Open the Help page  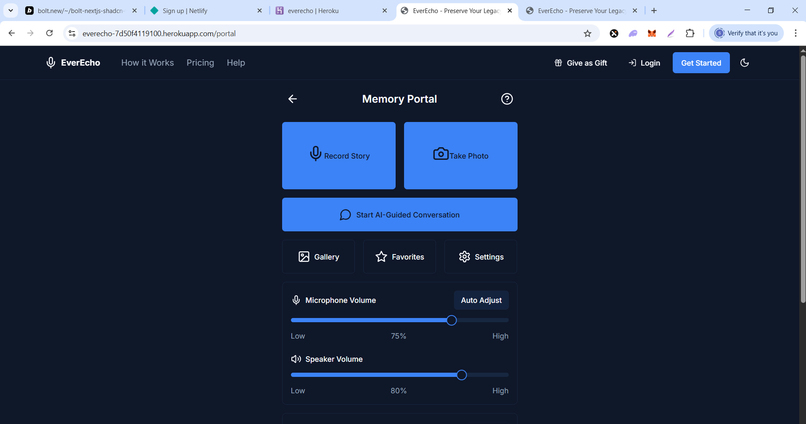(x=236, y=63)
